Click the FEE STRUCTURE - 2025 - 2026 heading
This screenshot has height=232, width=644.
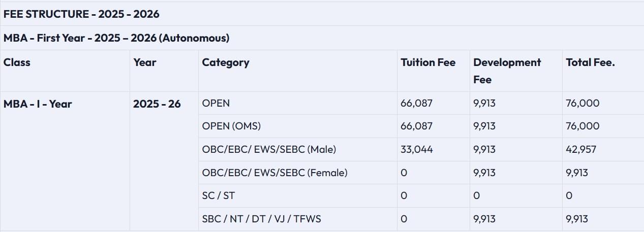pos(81,14)
